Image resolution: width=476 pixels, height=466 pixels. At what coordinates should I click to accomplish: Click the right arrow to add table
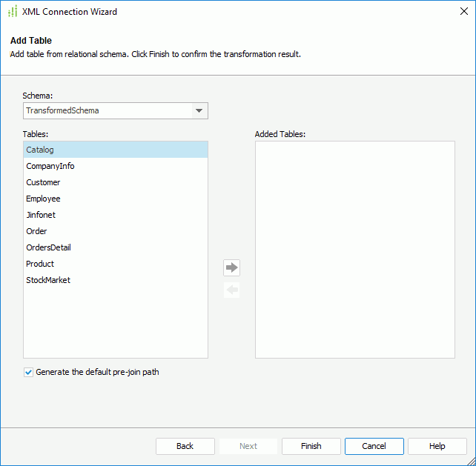pyautogui.click(x=231, y=267)
